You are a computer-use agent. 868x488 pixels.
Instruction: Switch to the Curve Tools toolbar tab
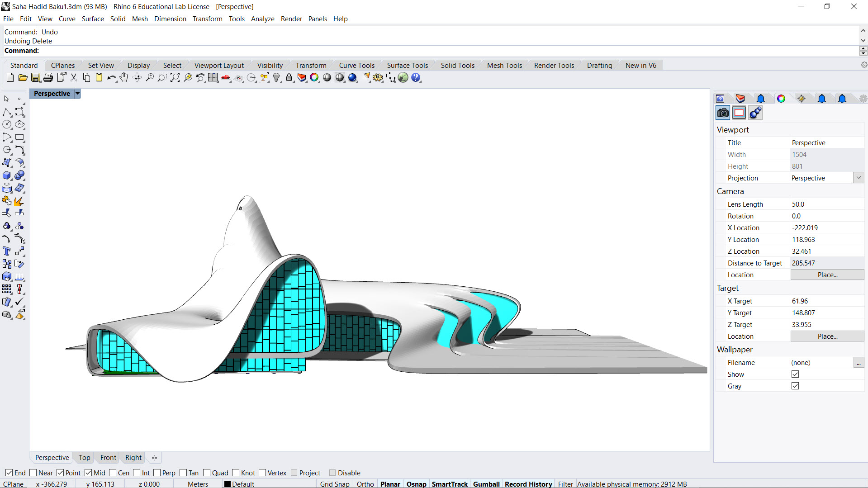(357, 65)
